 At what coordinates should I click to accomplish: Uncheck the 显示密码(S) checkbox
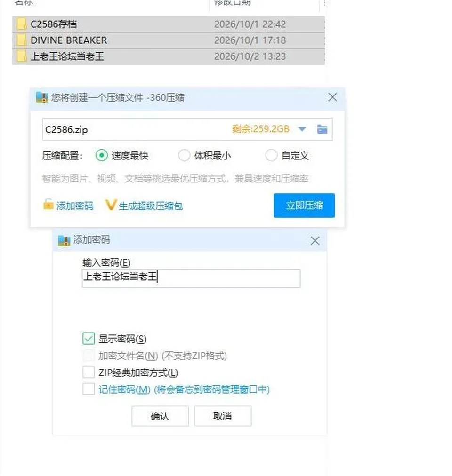pyautogui.click(x=89, y=339)
